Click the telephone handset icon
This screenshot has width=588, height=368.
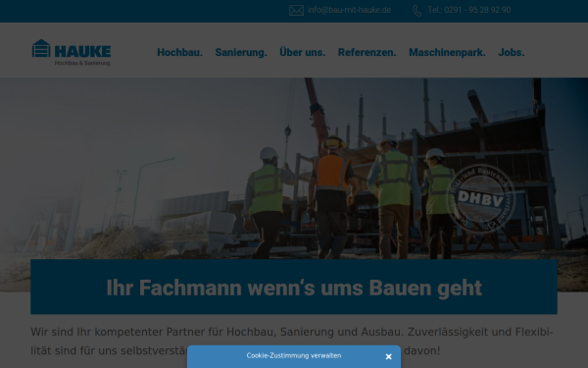click(x=417, y=11)
